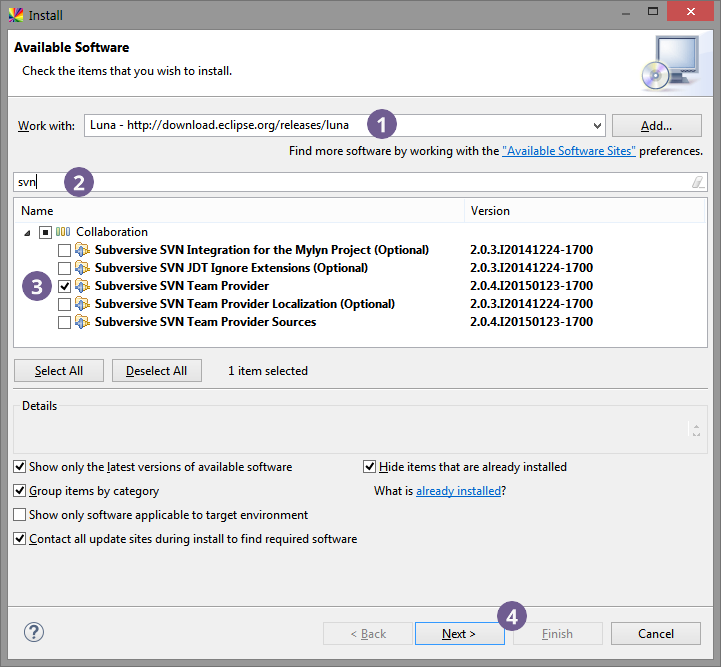Click the clear filter eraser icon
721x667 pixels.
[x=697, y=182]
